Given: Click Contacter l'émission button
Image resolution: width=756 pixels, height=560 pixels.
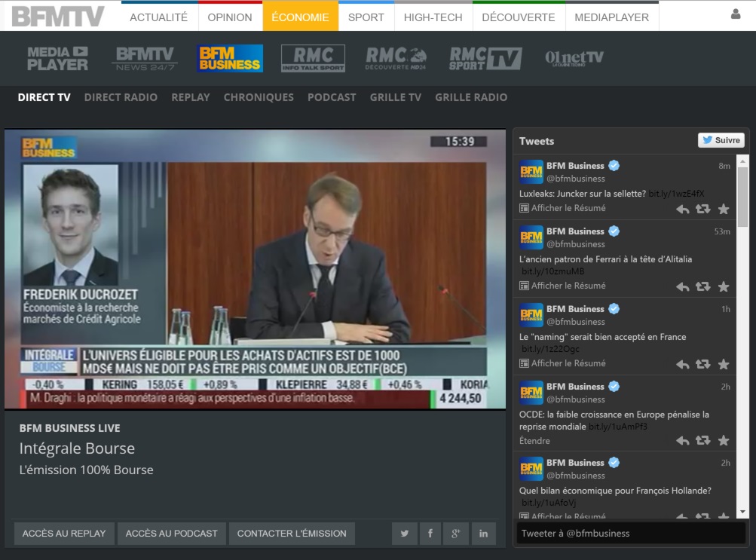Looking at the screenshot, I should [x=291, y=534].
